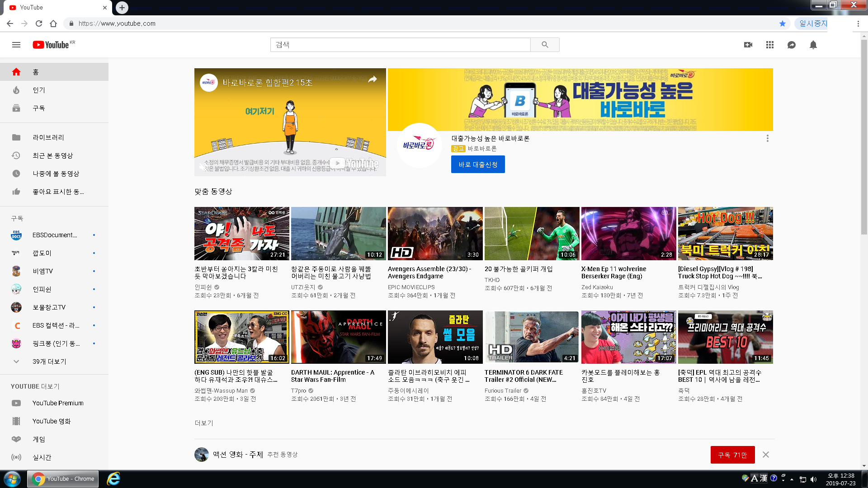Open the YouTube apps grid icon
This screenshot has width=868, height=488.
[770, 45]
